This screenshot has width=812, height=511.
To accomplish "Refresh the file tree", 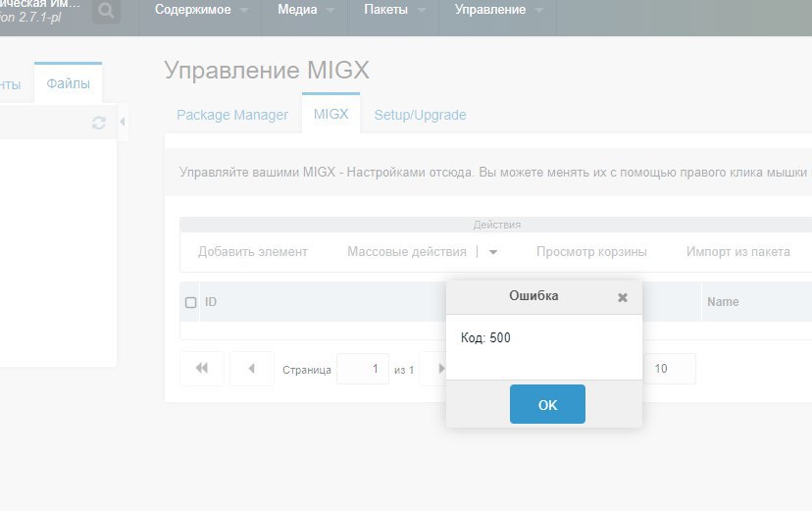I will point(99,123).
